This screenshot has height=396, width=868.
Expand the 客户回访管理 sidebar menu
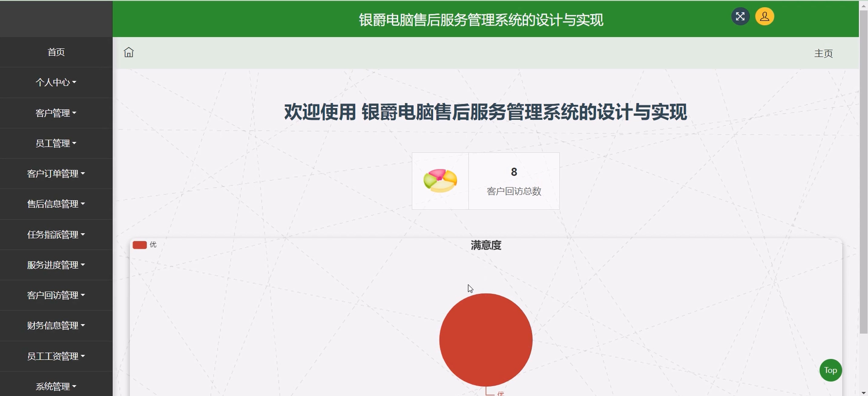(56, 295)
